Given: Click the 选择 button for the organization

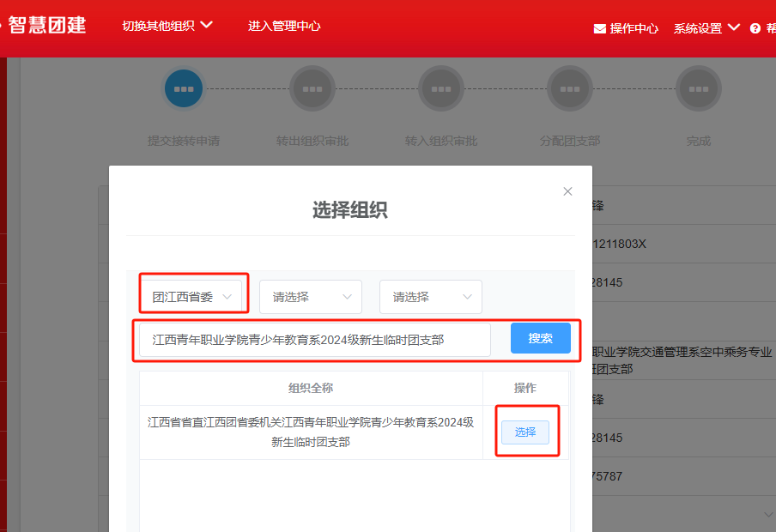Looking at the screenshot, I should [x=524, y=432].
